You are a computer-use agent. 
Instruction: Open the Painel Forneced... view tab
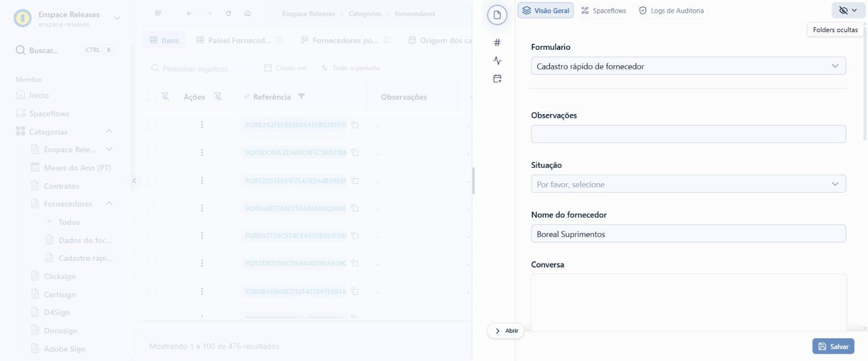239,40
